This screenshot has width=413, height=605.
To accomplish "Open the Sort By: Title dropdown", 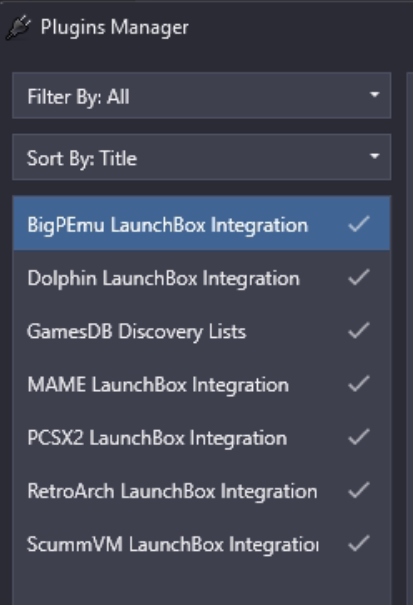I will [201, 157].
